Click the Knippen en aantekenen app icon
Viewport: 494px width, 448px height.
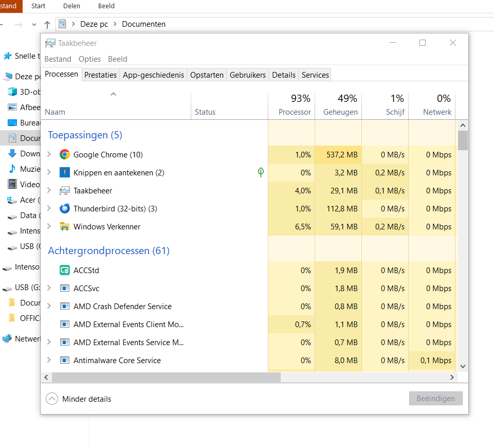point(64,173)
